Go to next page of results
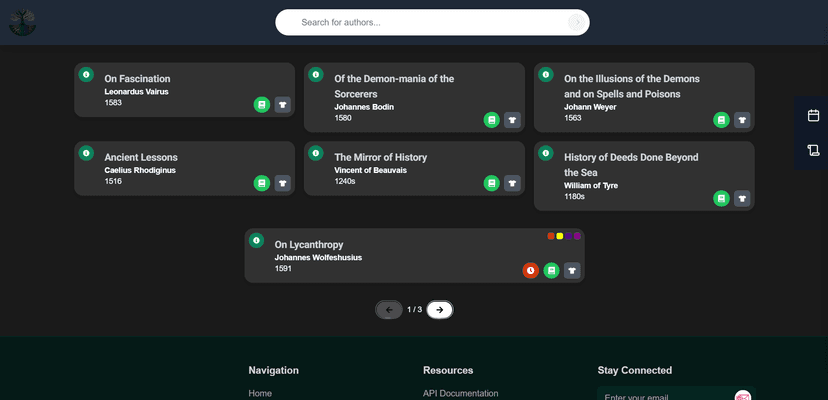Screen dimensions: 828x400 (440, 310)
